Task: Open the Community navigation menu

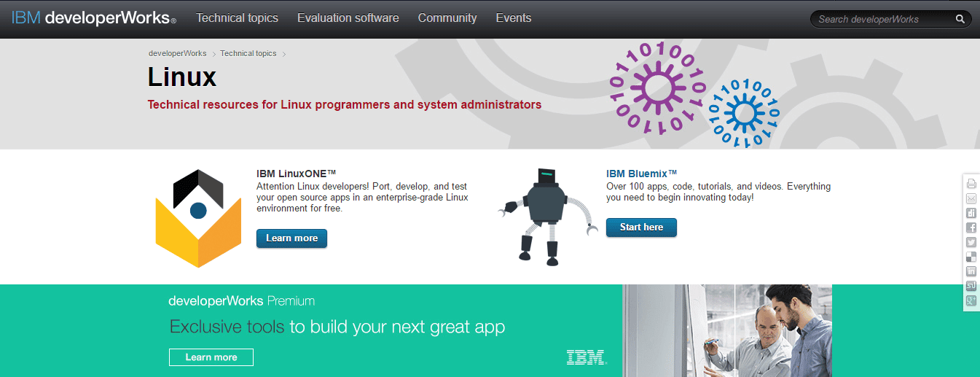Action: click(x=447, y=18)
